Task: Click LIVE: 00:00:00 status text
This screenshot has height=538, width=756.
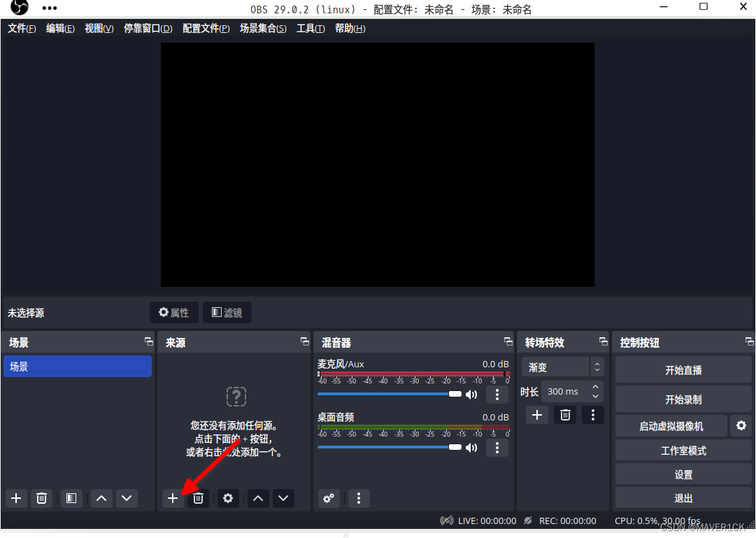Action: [x=487, y=521]
